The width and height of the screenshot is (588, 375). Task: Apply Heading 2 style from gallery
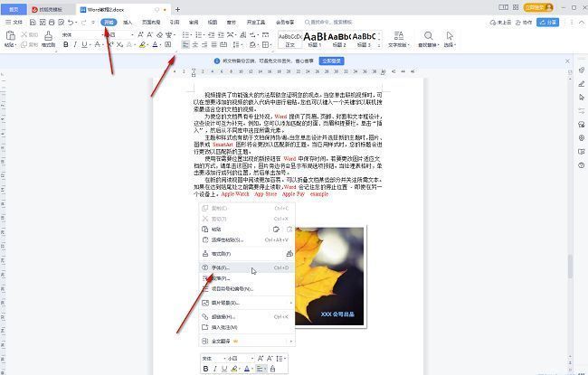coord(339,40)
